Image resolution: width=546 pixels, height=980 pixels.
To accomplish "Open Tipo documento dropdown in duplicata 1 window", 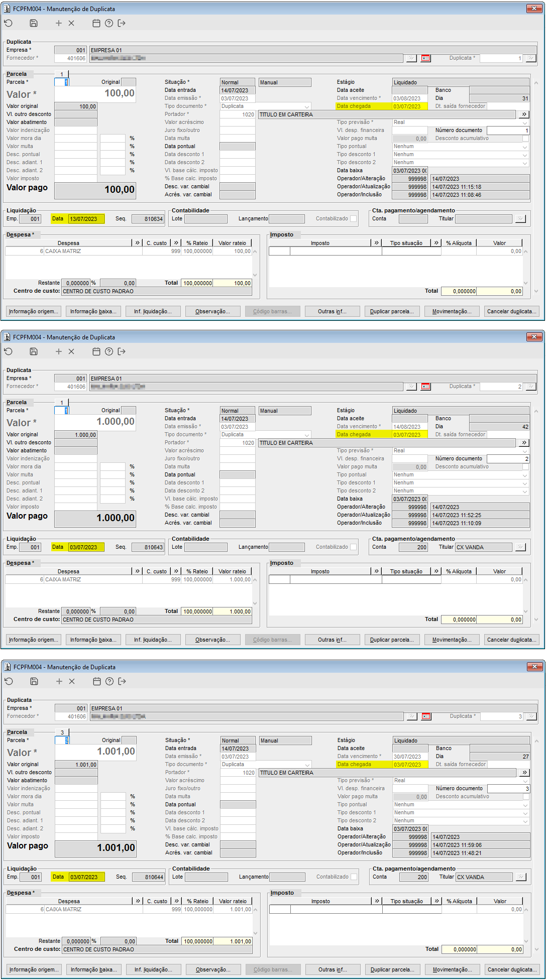I will [x=307, y=106].
